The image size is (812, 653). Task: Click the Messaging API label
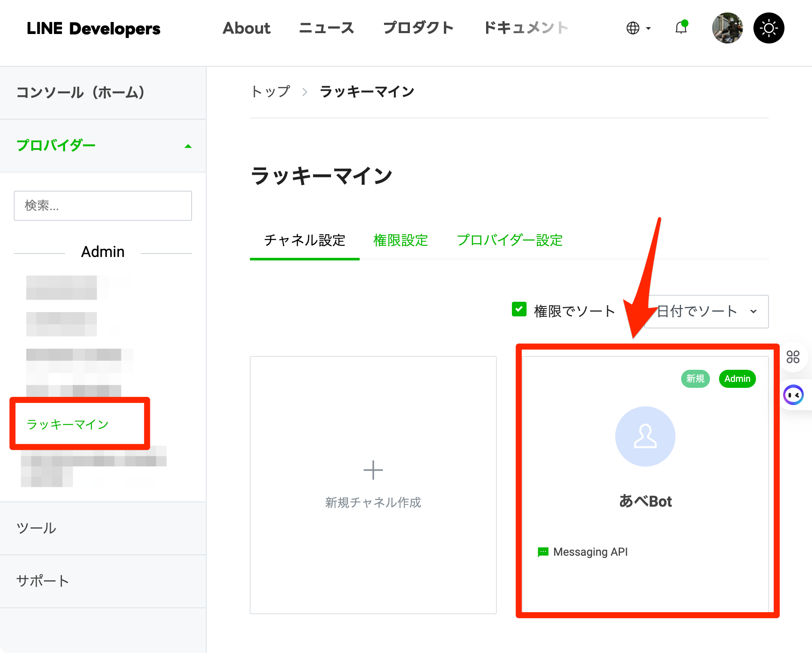click(x=590, y=552)
